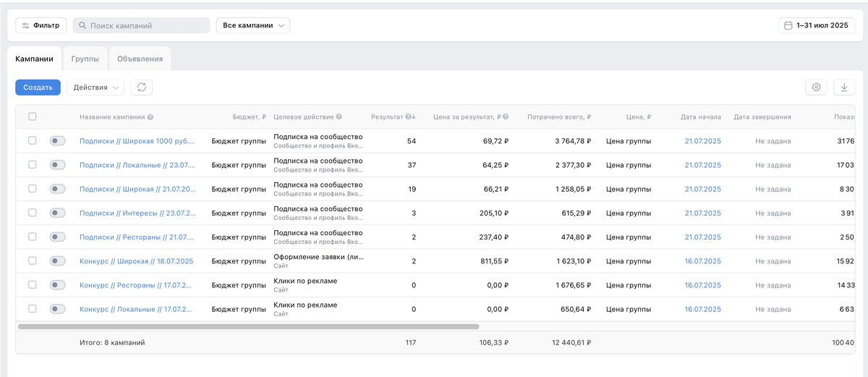The width and height of the screenshot is (868, 377).
Task: Switch to the Группы tab
Action: 85,59
